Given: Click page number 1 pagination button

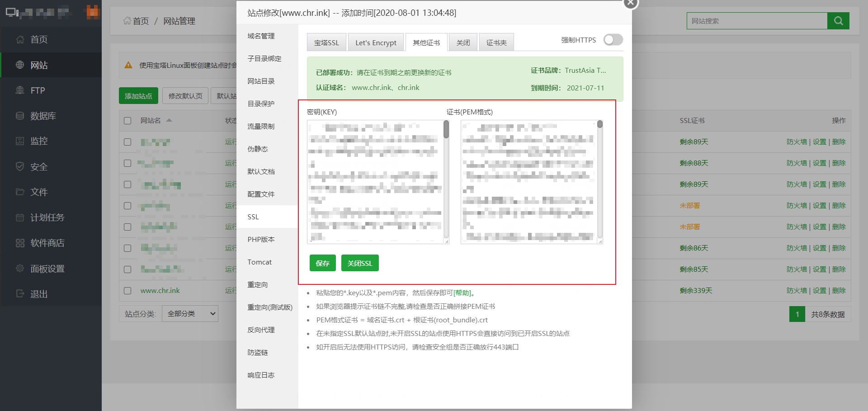Looking at the screenshot, I should point(797,314).
